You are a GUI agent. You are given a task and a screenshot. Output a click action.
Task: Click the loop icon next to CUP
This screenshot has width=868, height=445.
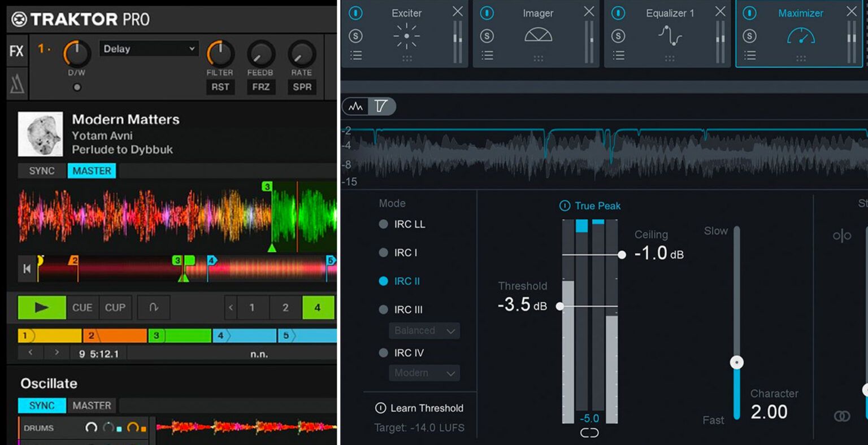pyautogui.click(x=153, y=307)
